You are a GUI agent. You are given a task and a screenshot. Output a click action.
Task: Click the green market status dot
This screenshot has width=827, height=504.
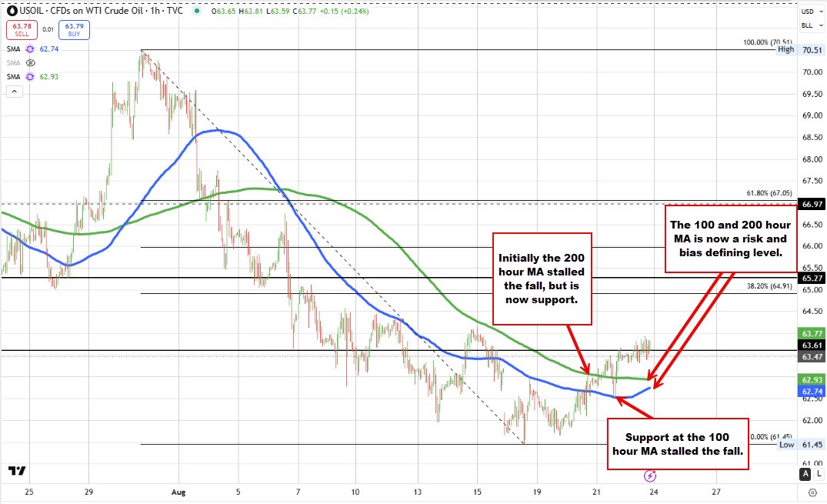(197, 11)
